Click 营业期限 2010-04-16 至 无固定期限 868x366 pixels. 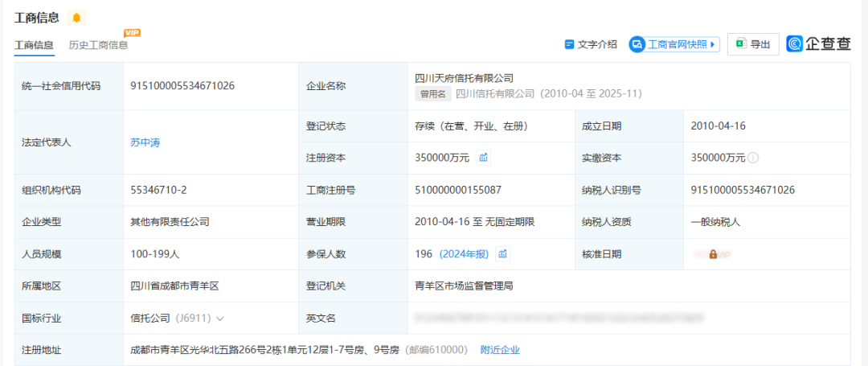[474, 222]
